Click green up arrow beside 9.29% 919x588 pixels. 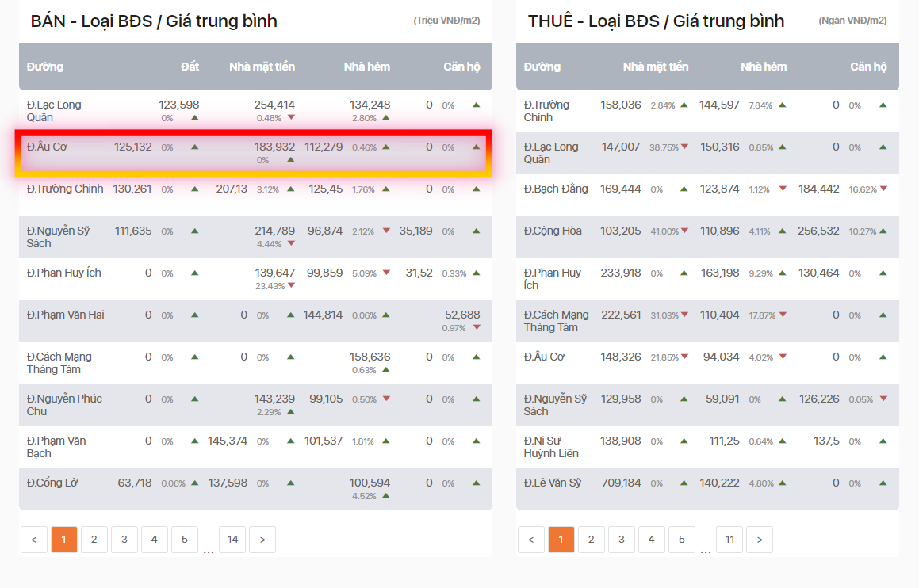(783, 273)
